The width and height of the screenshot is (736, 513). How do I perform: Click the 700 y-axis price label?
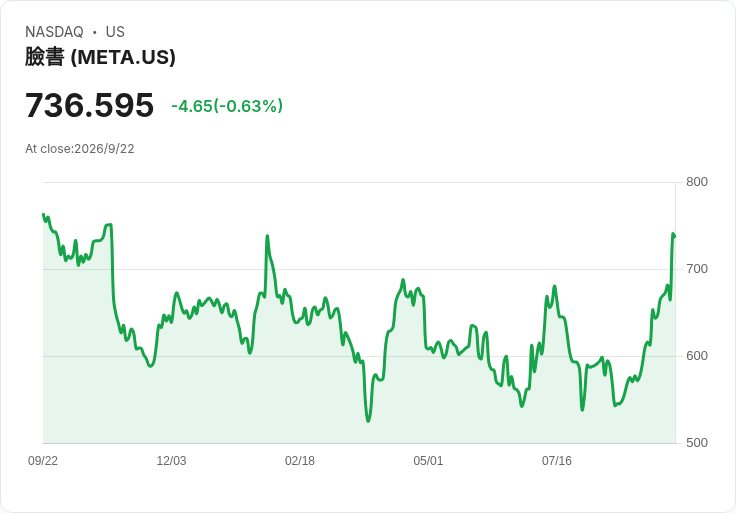(697, 269)
